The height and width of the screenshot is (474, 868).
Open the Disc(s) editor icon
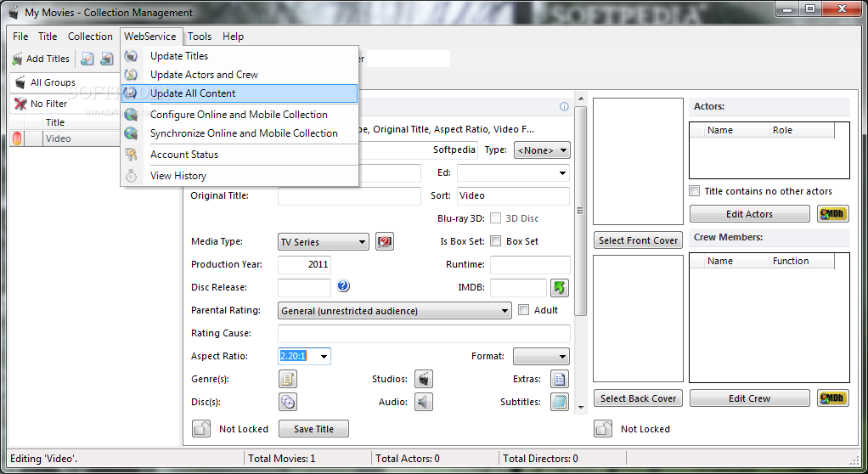[x=288, y=402]
